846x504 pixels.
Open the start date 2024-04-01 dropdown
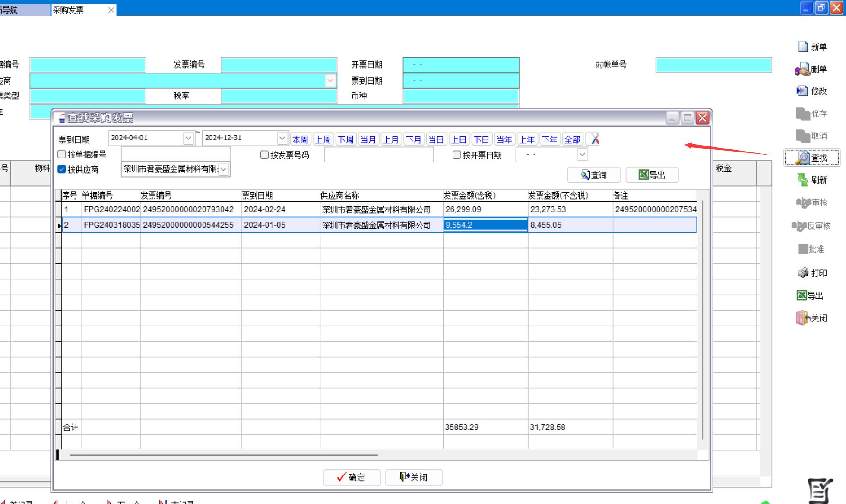(188, 138)
